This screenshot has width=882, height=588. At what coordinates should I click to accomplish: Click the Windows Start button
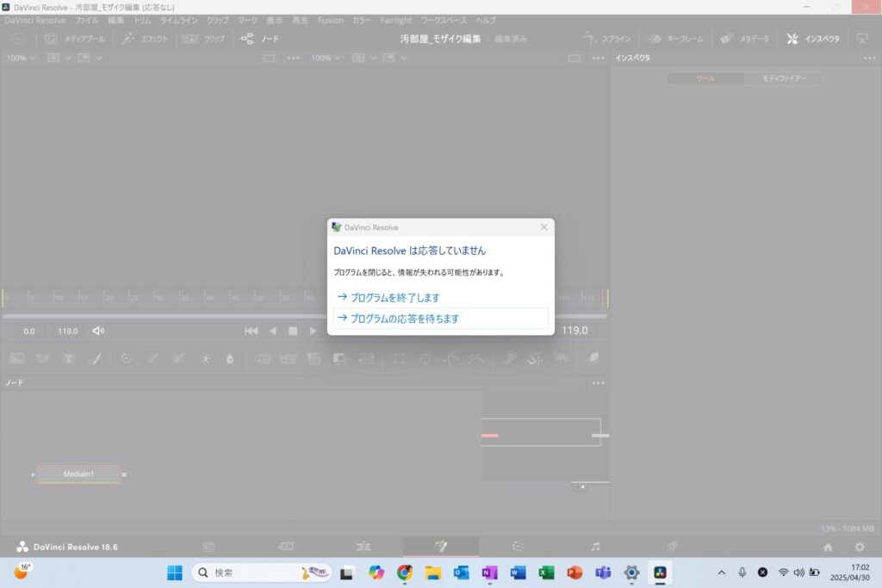click(174, 573)
